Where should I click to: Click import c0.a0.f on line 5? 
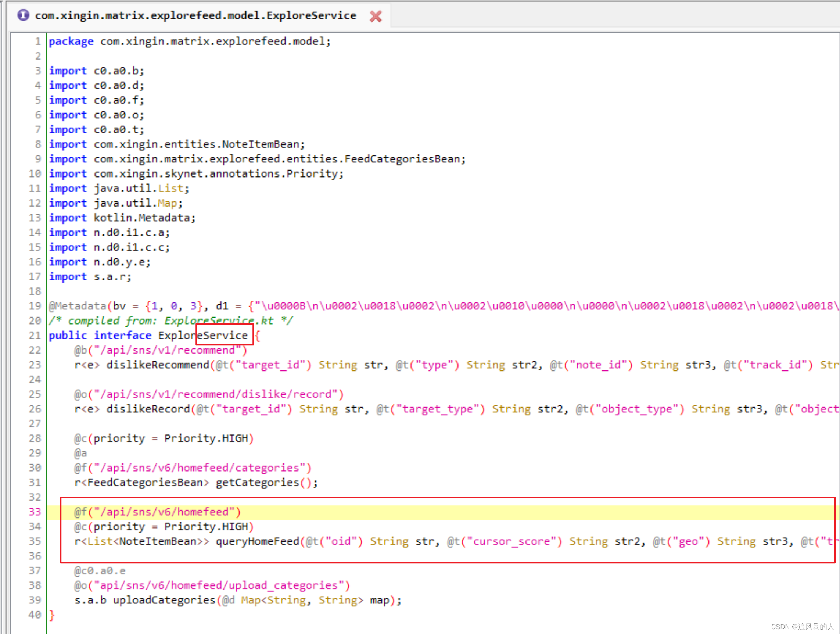pos(96,100)
